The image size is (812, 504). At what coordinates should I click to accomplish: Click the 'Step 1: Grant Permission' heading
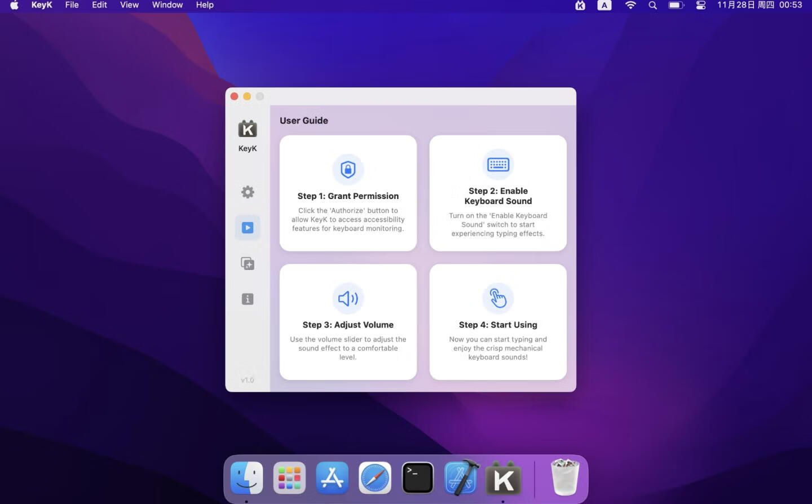point(348,196)
